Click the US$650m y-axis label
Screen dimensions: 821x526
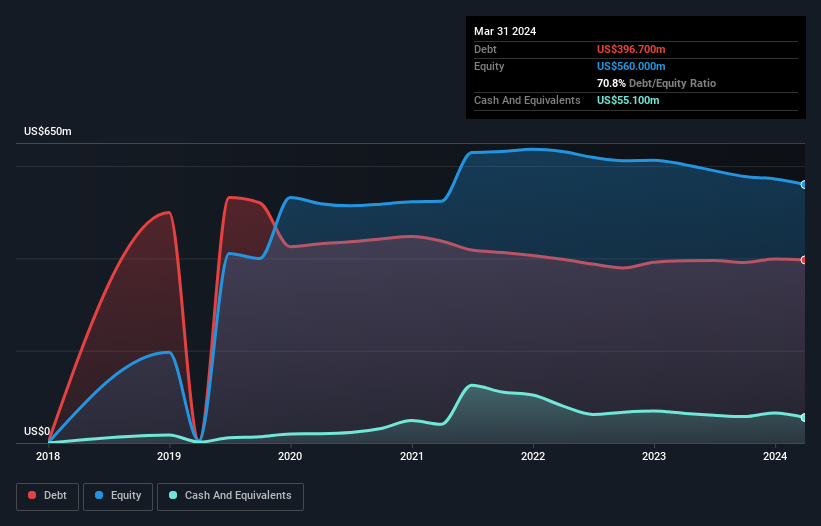click(48, 131)
